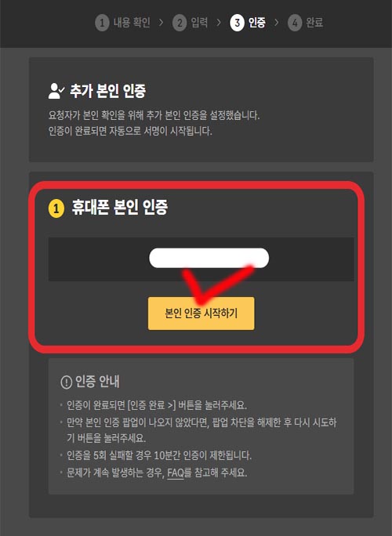Click the active step 3 circle icon
This screenshot has height=536, width=392.
click(x=237, y=24)
